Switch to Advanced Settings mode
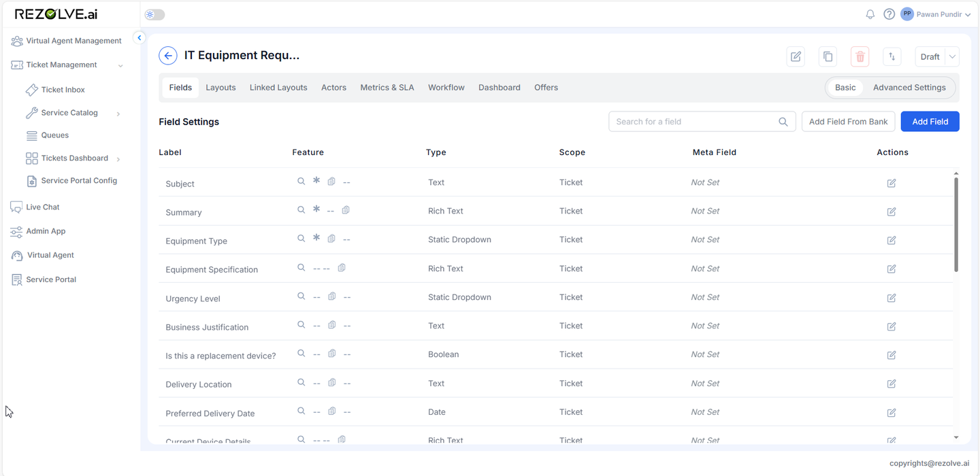This screenshot has width=980, height=476. point(909,87)
